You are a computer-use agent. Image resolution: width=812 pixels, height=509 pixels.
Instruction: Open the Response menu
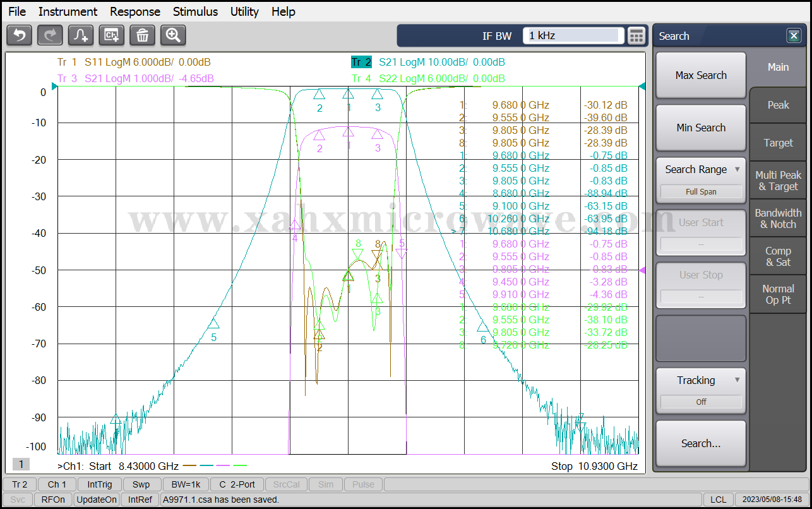point(135,11)
